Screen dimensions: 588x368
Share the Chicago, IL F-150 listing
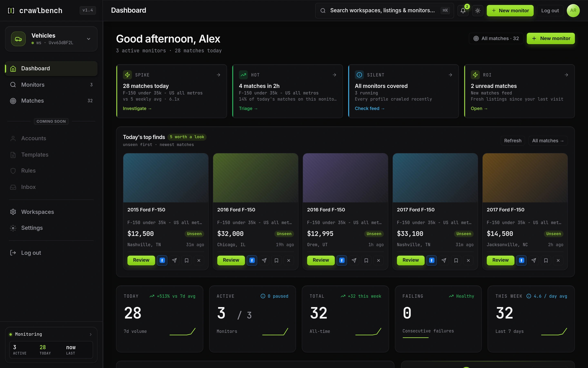(264, 260)
